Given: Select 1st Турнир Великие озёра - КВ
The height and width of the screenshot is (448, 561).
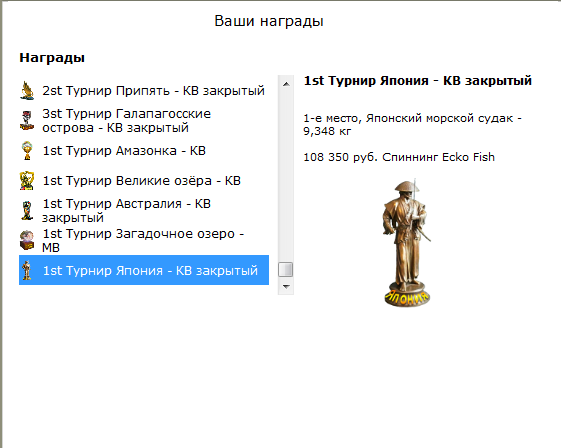Looking at the screenshot, I should [144, 181].
